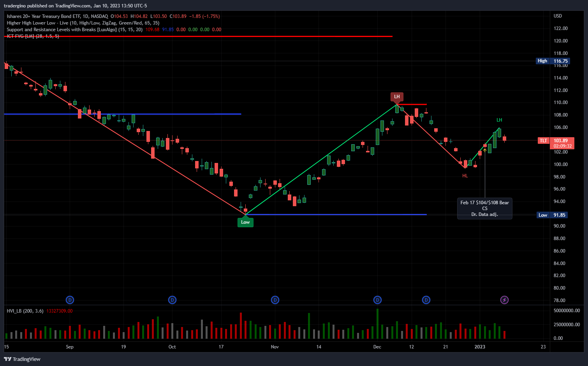Click the L103.50 low value
Screen dimensions: 588x366
158,16
